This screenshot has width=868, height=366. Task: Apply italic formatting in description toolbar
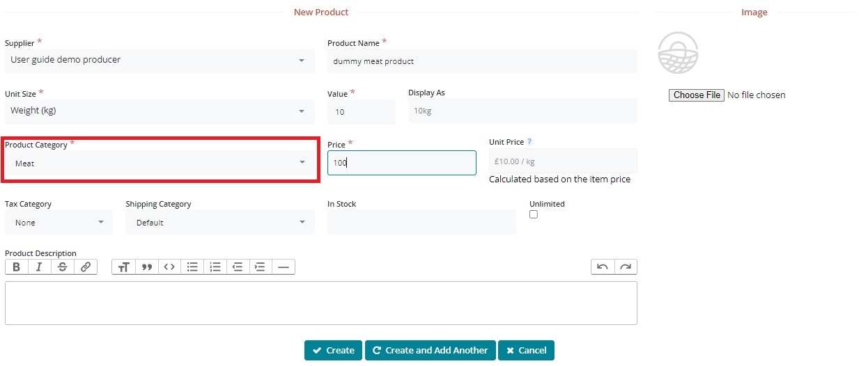(x=39, y=267)
